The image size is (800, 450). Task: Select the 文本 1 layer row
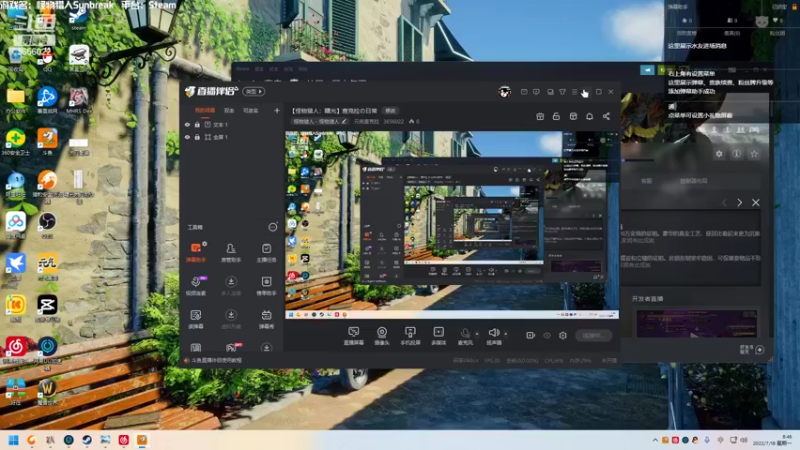(x=232, y=124)
